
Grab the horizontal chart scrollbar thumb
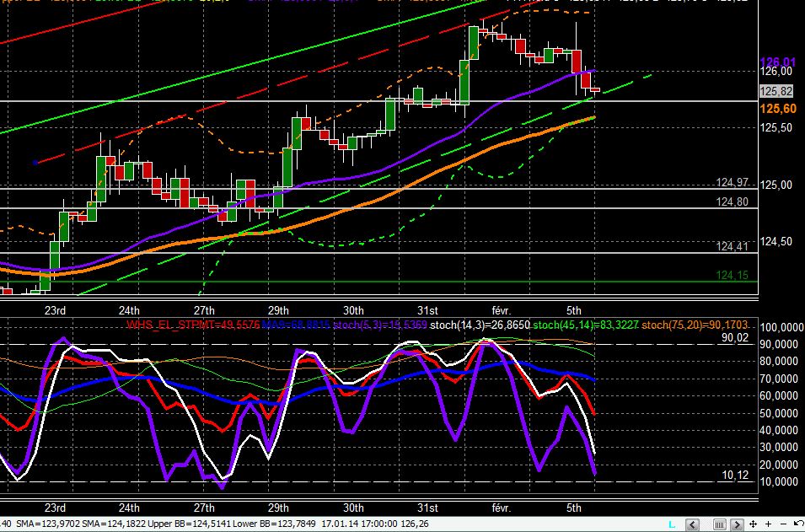[720, 524]
